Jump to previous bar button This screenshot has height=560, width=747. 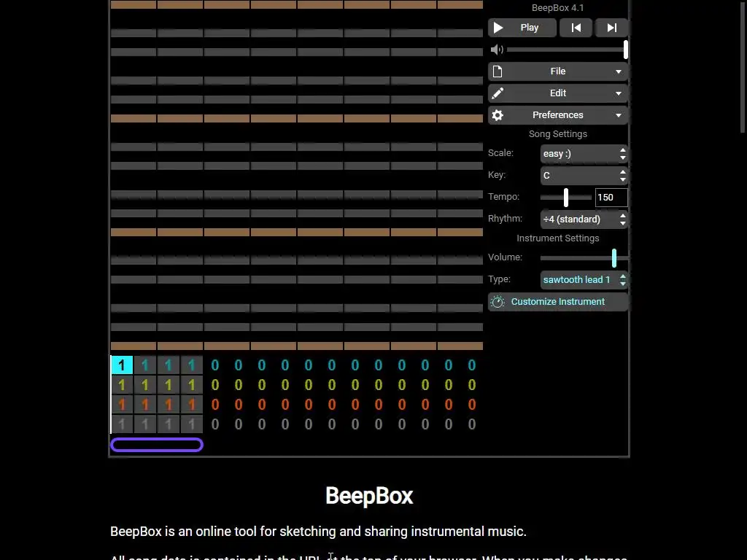pyautogui.click(x=576, y=28)
